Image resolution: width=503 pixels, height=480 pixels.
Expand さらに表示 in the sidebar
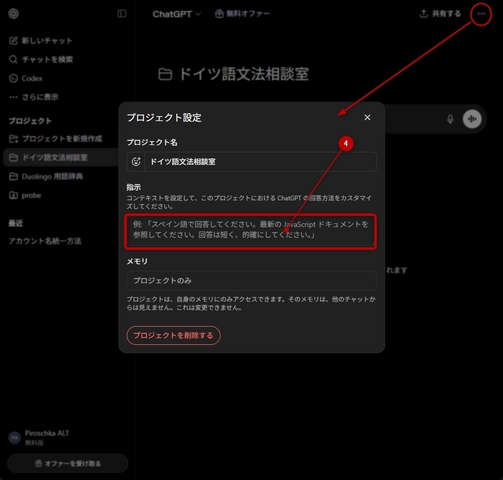[33, 97]
